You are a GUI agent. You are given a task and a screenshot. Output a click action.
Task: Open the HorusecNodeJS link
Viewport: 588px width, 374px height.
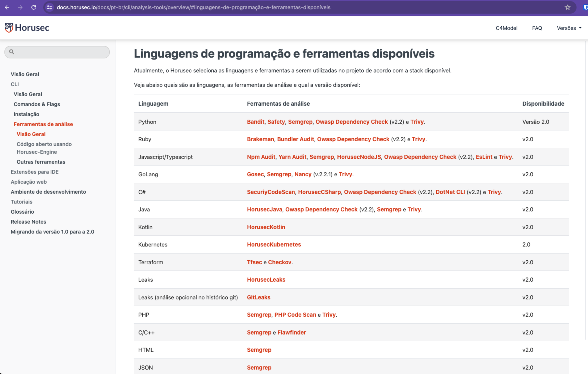coord(359,157)
